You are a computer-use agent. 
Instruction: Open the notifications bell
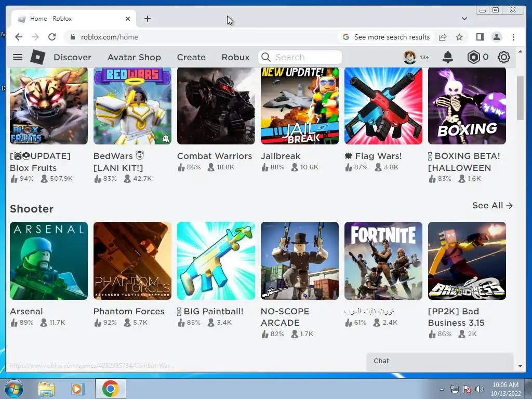448,57
